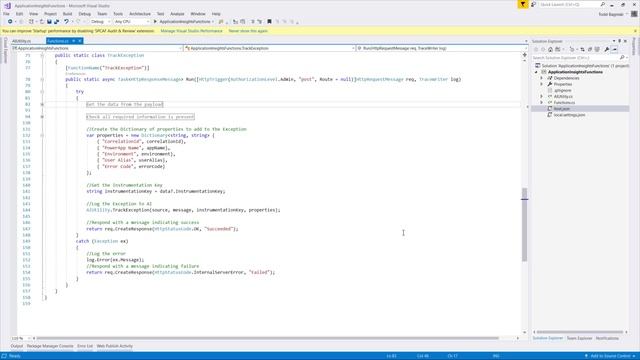
Task: Expand collapsed region 'Check all required information'
Action: pos(42,117)
